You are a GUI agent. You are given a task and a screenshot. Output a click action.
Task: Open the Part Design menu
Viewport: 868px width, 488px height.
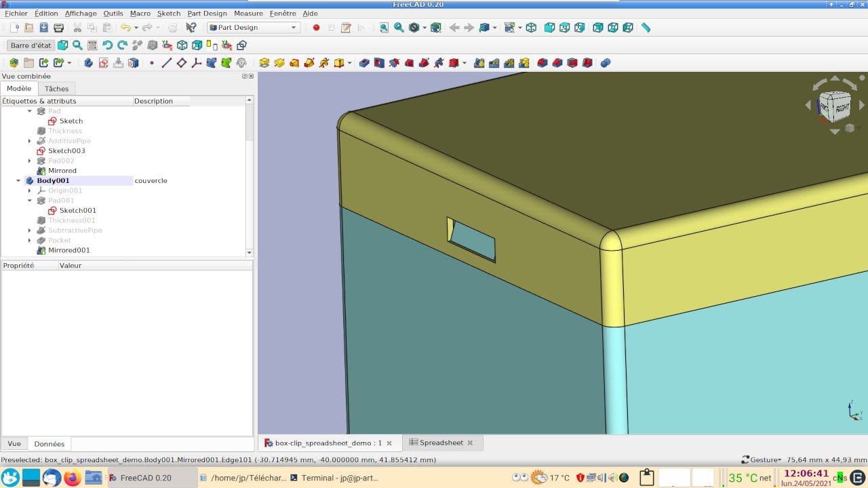click(207, 14)
